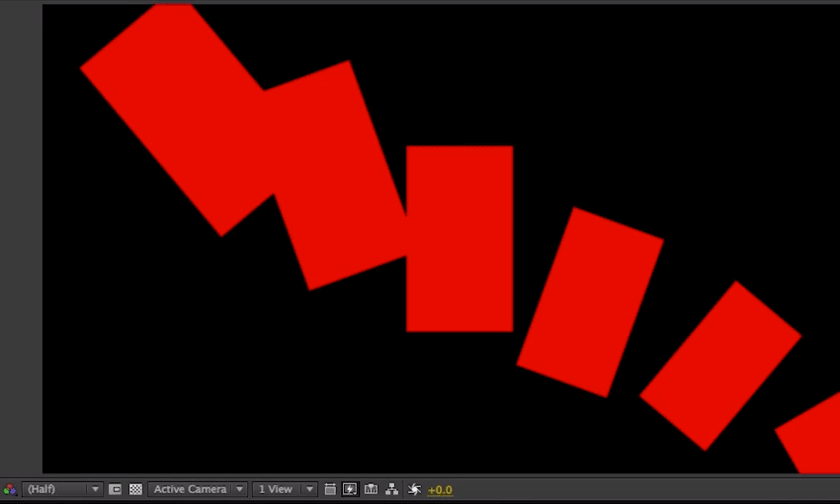Open the (Half) resolution dropdown
This screenshot has height=504, width=840.
click(61, 489)
